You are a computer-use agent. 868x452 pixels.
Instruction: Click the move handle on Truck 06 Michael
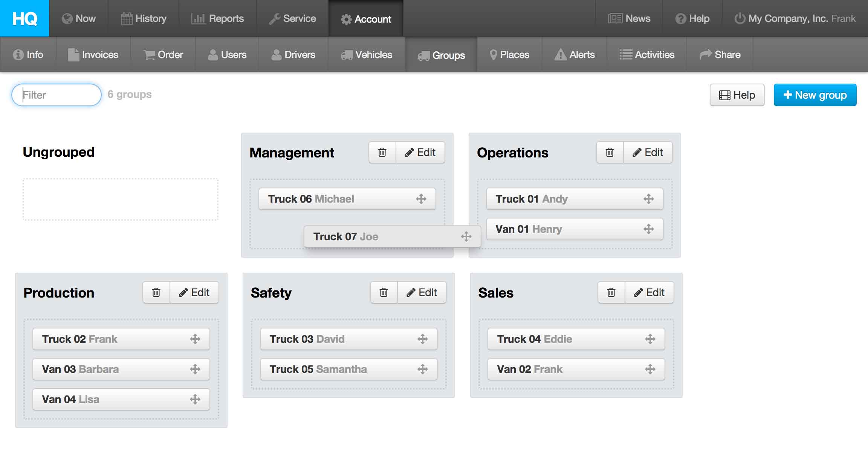421,199
